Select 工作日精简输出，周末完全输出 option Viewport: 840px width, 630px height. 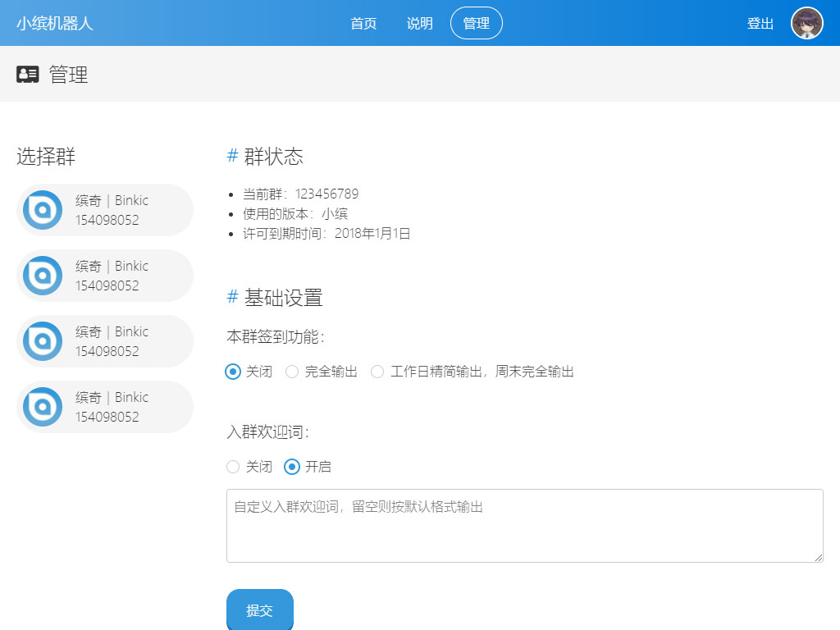377,372
